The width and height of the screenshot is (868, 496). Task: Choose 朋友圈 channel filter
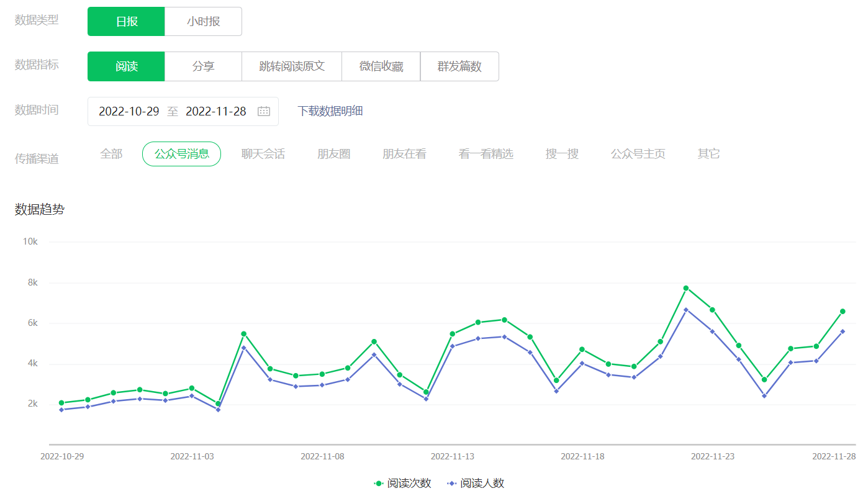point(334,154)
